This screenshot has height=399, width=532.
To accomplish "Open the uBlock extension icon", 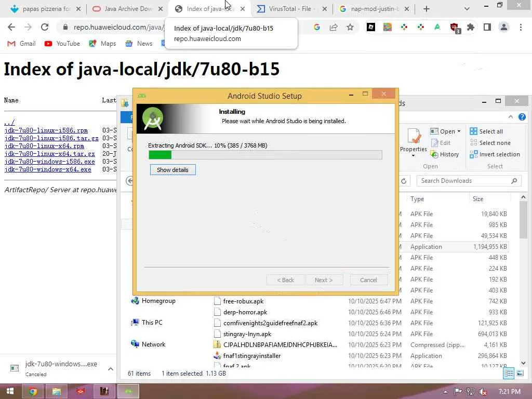I will (454, 28).
